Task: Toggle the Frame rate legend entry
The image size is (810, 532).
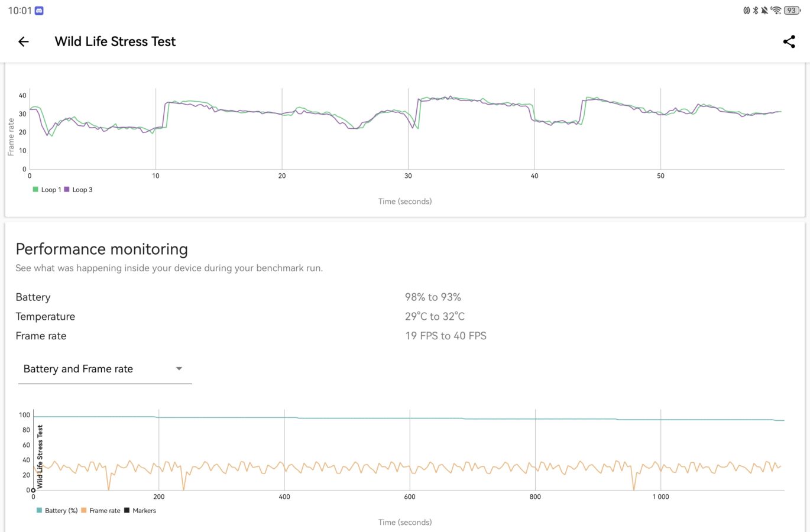Action: tap(101, 511)
